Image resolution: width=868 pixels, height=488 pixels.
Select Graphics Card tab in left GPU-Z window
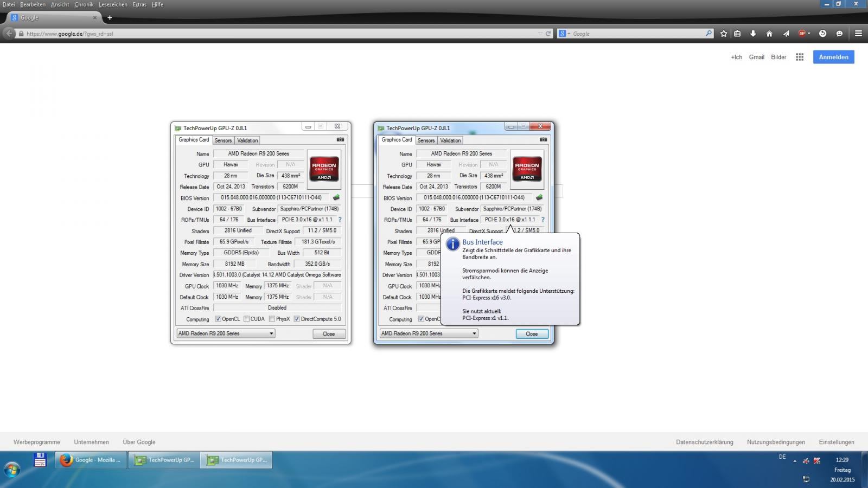pyautogui.click(x=194, y=140)
